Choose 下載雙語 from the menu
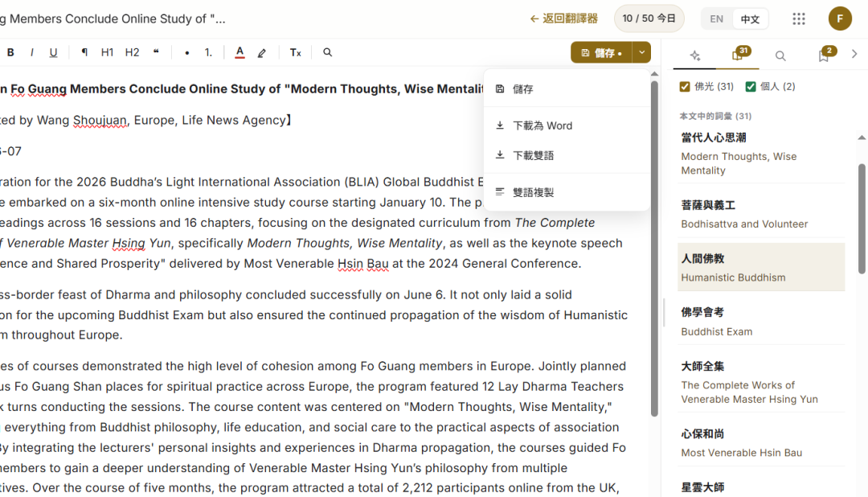This screenshot has height=497, width=868. point(567,156)
